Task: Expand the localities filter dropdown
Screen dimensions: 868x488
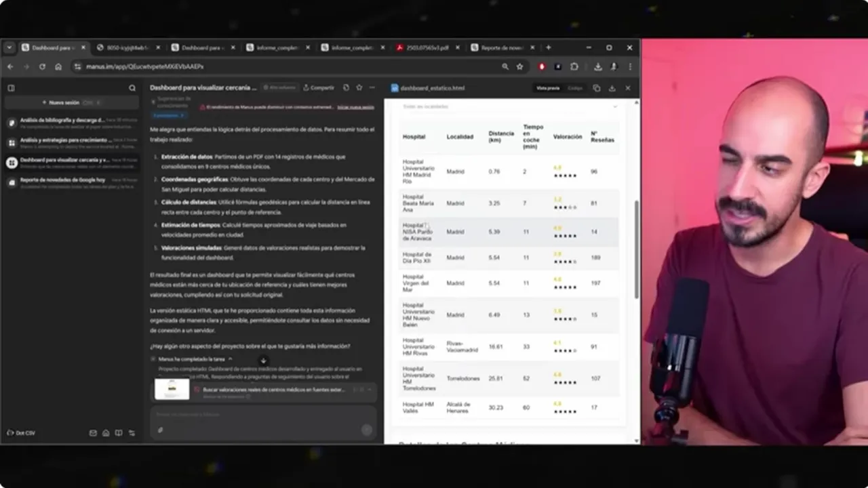Action: tap(509, 106)
